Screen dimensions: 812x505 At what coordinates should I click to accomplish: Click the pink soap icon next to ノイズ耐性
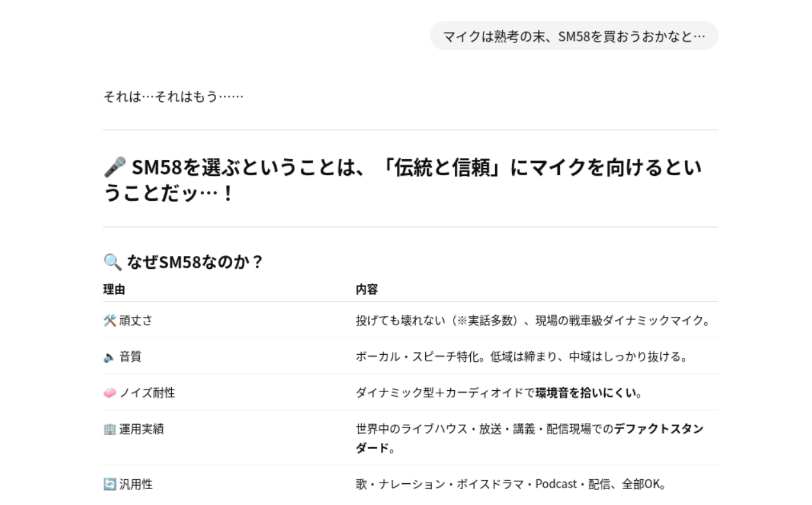click(110, 393)
